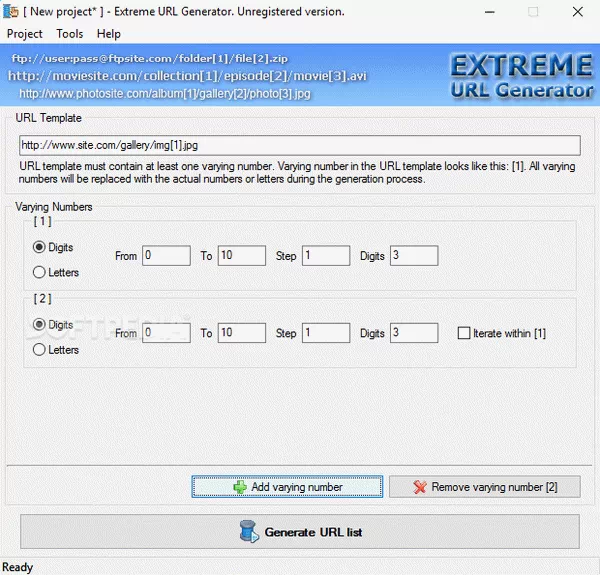Click the app icon in the title bar
This screenshot has height=575, width=600.
click(x=10, y=11)
